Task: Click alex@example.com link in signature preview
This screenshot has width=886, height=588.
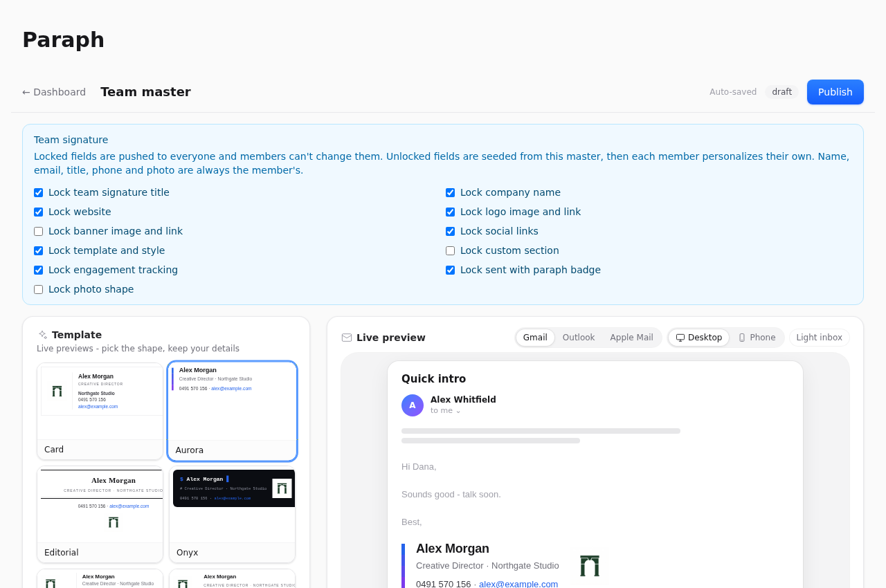Action: tap(518, 584)
